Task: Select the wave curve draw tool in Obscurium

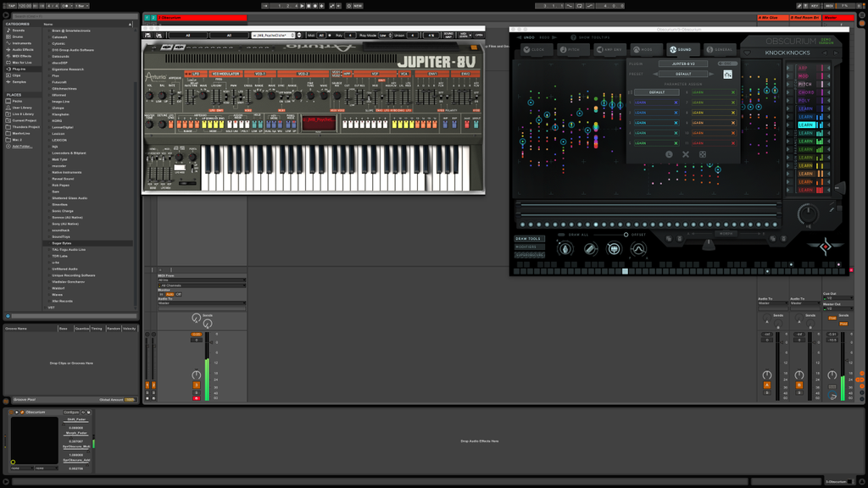Action: (638, 248)
